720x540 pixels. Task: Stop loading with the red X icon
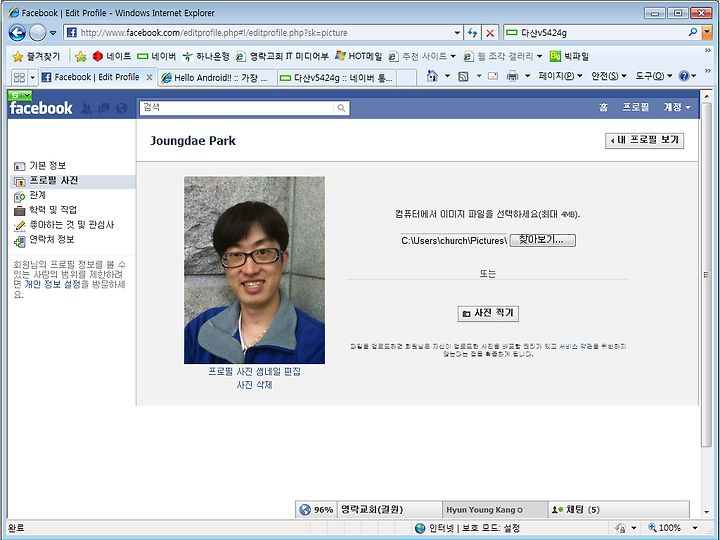click(x=490, y=33)
